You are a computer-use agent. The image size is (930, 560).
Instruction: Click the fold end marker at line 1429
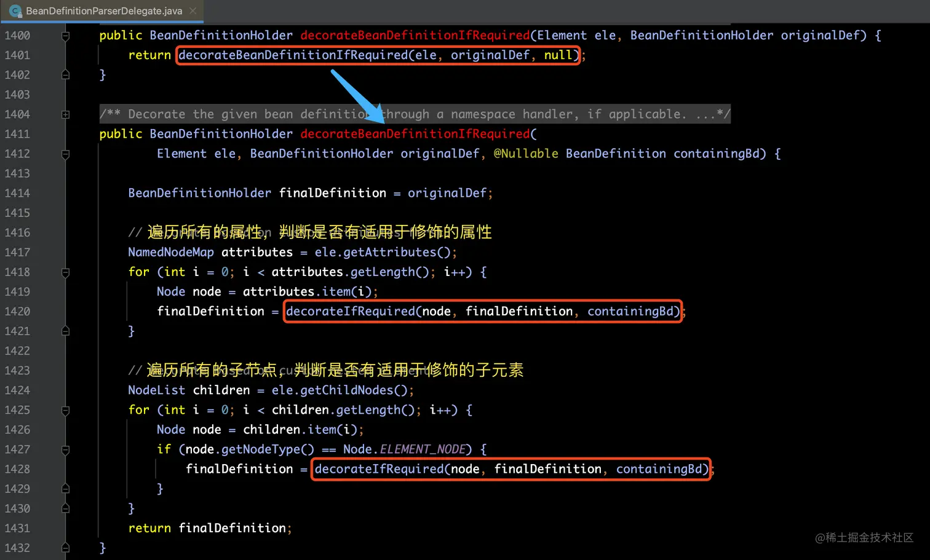[x=65, y=489]
